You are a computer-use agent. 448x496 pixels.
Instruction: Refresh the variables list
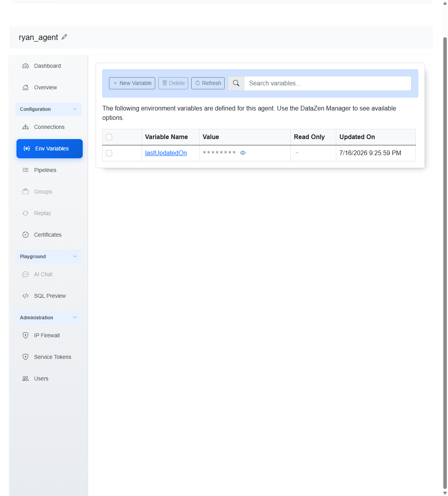coord(208,83)
